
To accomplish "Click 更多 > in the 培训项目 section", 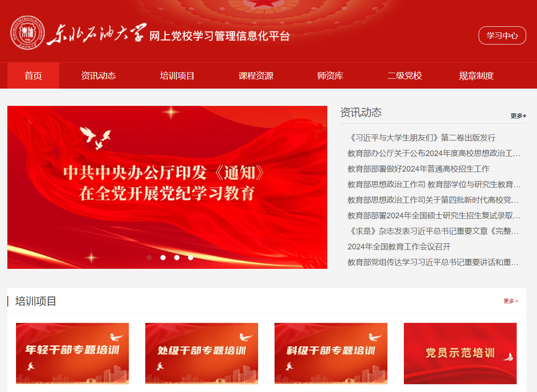I will pos(511,301).
